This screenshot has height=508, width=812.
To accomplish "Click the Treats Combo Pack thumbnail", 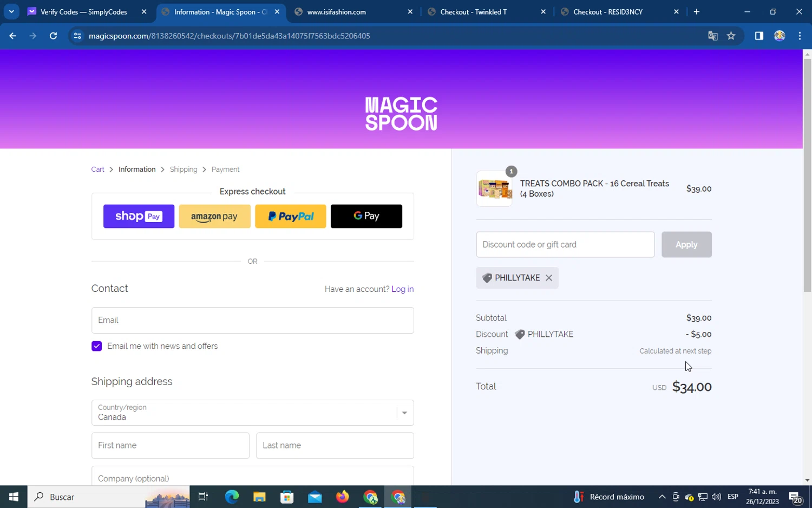I will point(494,189).
